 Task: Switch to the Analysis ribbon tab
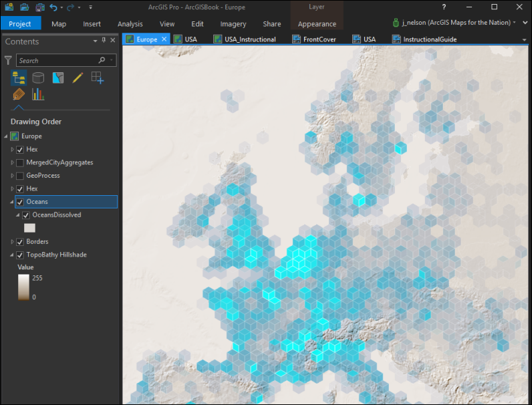click(130, 24)
